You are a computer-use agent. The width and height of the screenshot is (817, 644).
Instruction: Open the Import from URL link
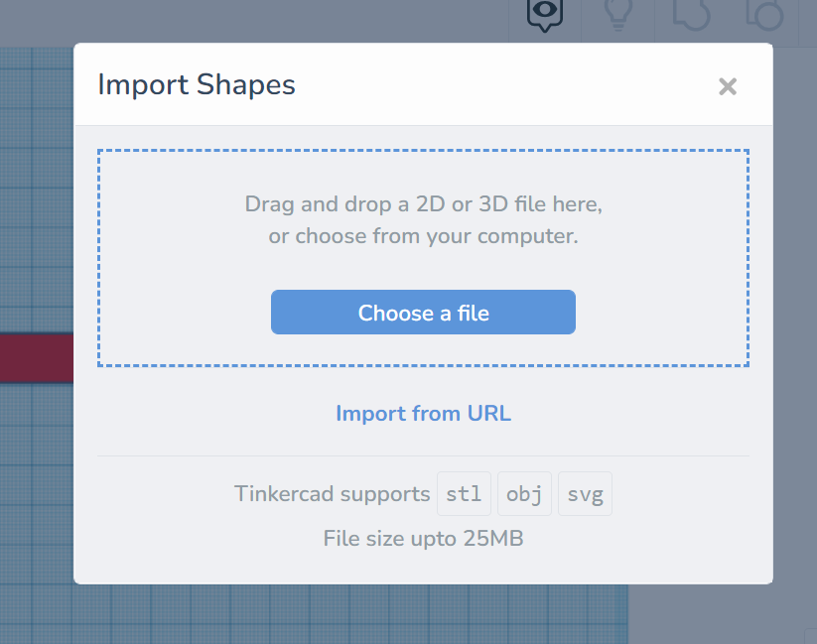click(423, 414)
